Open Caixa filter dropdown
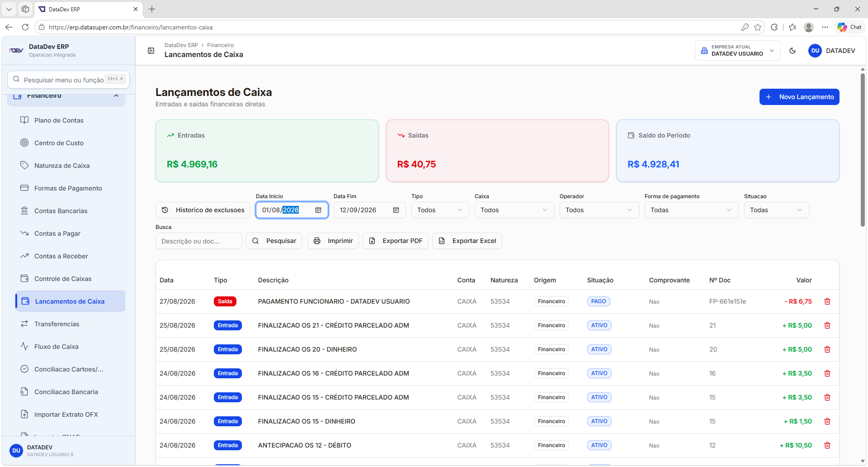 (x=514, y=210)
